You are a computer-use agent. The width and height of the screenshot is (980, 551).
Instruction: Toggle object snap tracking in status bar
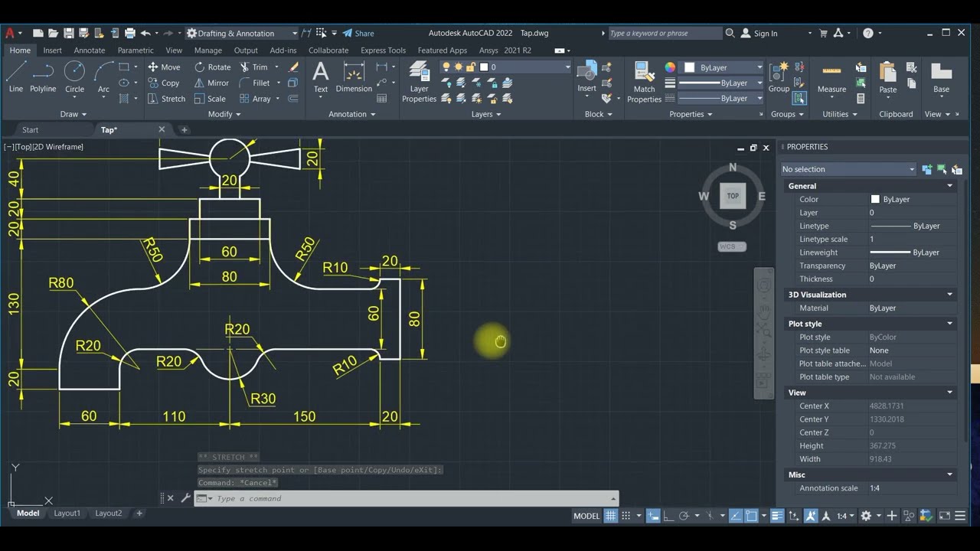pos(736,516)
